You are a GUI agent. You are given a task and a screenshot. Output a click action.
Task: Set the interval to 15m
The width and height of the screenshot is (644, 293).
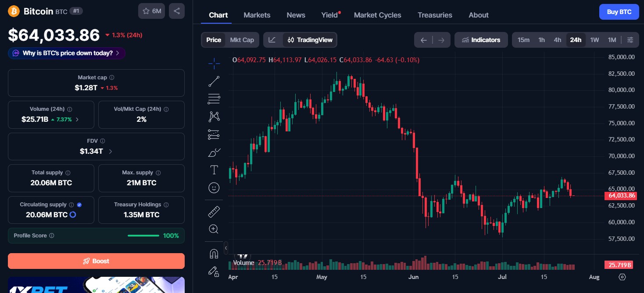click(523, 40)
